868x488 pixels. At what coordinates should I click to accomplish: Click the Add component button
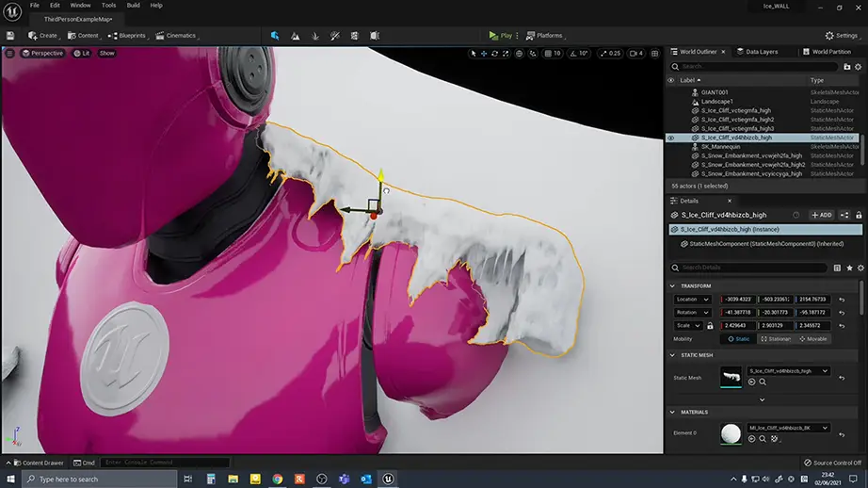tap(821, 215)
